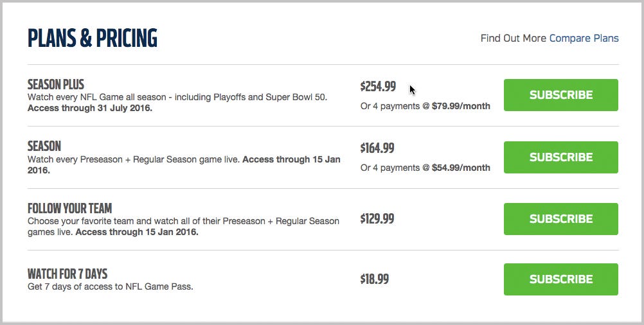Click the 7 days of access description
This screenshot has width=644, height=325.
111,287
